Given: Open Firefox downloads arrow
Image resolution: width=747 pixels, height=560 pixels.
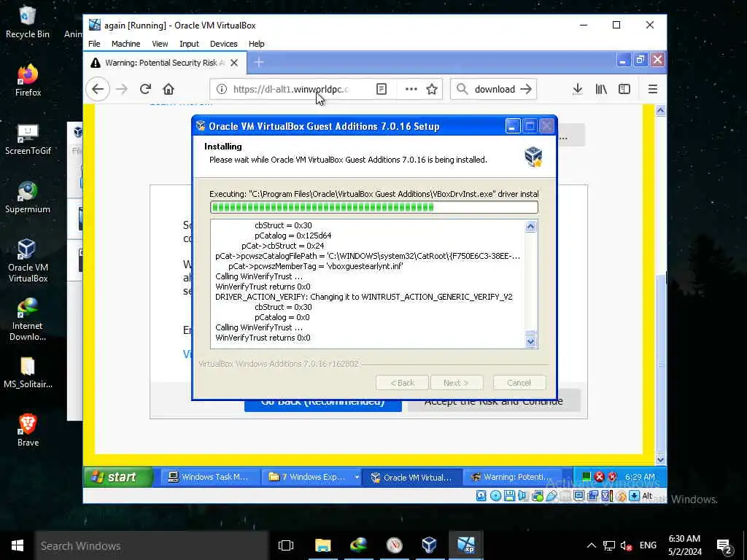Looking at the screenshot, I should coord(578,89).
